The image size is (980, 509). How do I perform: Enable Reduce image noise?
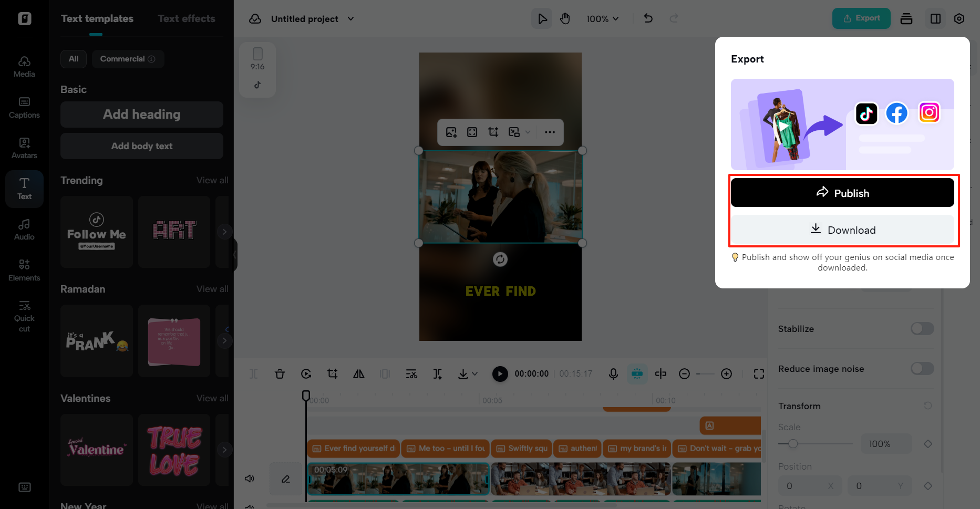pos(922,369)
